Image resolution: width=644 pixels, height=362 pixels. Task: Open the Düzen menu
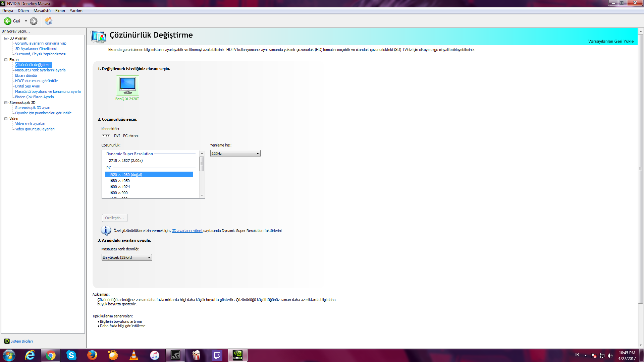click(23, 11)
